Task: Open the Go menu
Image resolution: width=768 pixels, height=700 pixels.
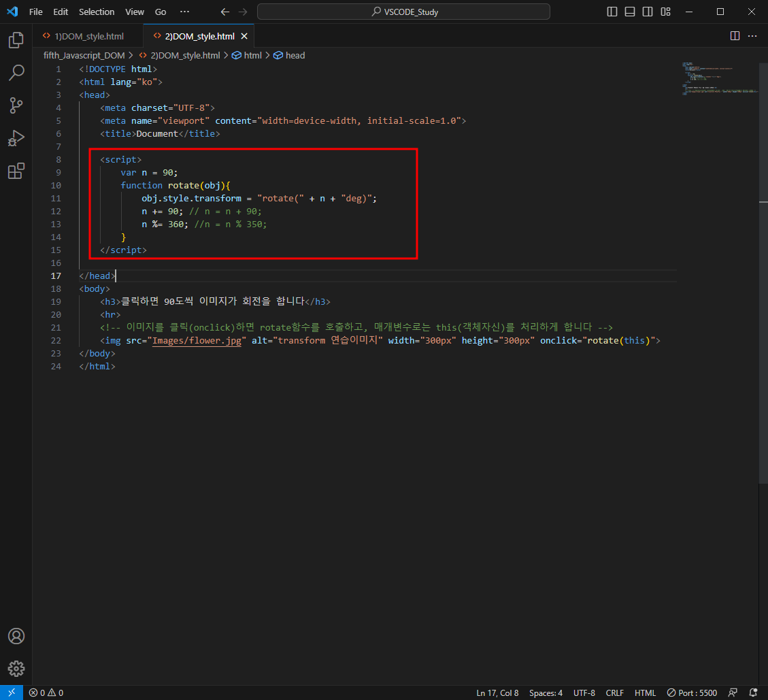Action: click(161, 12)
